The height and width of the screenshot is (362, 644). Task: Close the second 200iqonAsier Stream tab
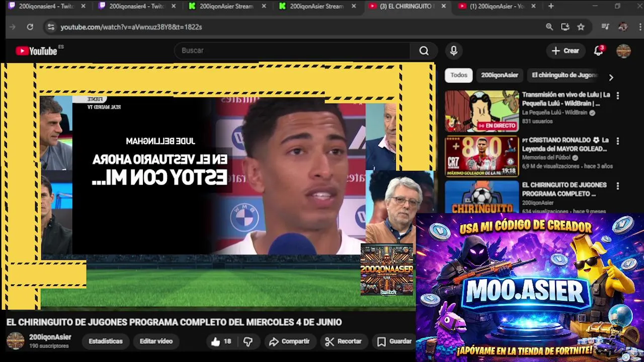pos(354,6)
